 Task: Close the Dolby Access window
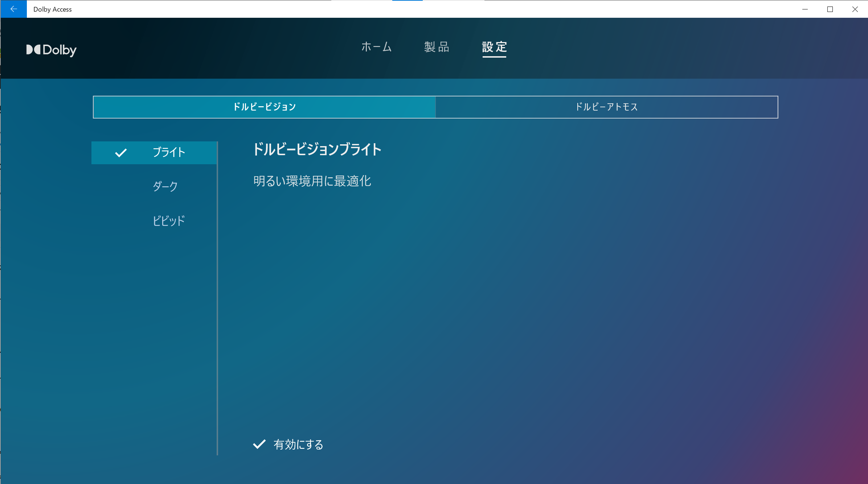(x=855, y=9)
